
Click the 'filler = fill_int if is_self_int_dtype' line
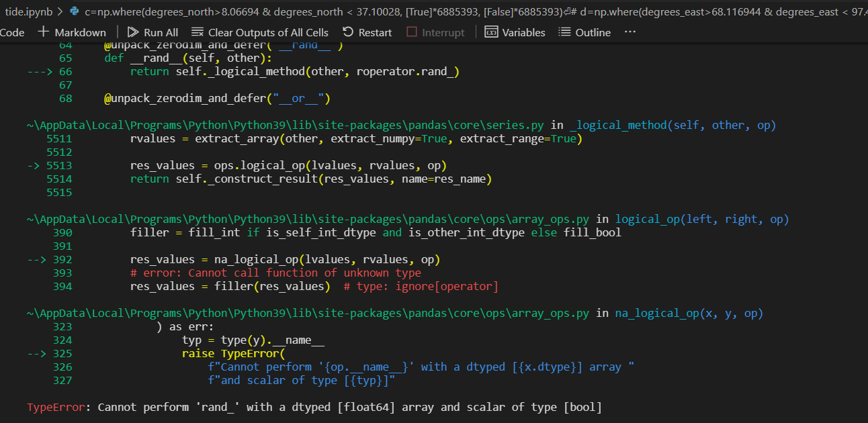376,232
